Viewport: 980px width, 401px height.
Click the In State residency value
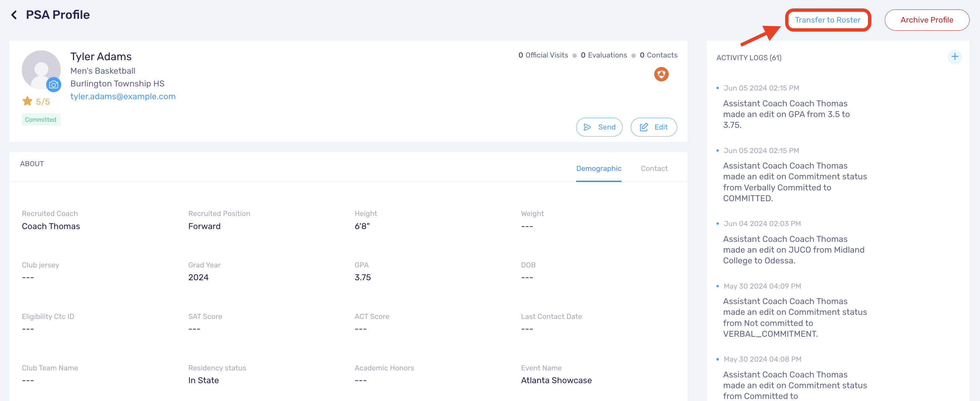click(204, 380)
